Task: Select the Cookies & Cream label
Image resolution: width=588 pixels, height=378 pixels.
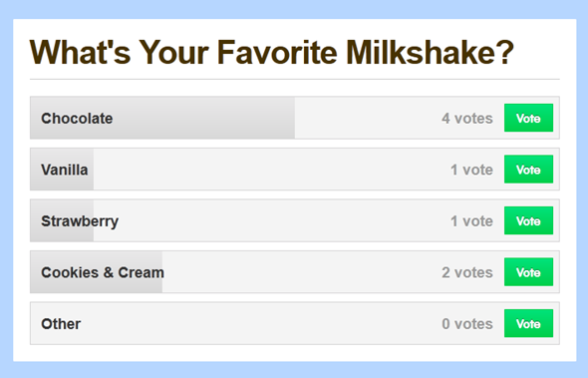Action: [103, 272]
